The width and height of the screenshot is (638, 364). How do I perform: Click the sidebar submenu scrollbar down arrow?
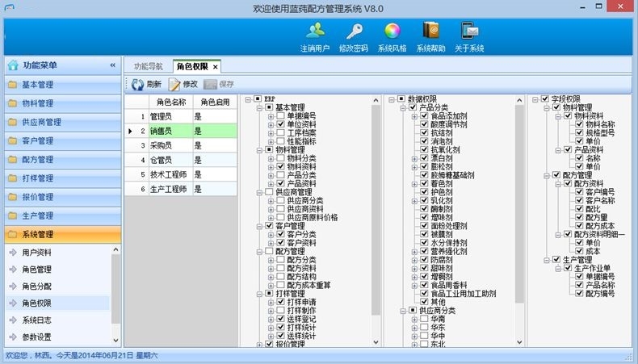pyautogui.click(x=116, y=341)
